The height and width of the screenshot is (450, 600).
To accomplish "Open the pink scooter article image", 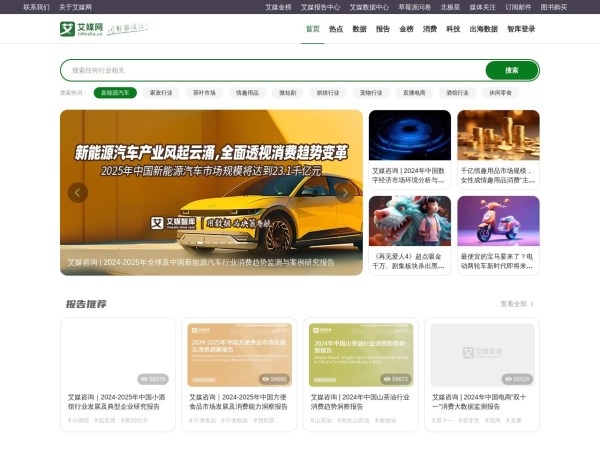I will coord(498,221).
